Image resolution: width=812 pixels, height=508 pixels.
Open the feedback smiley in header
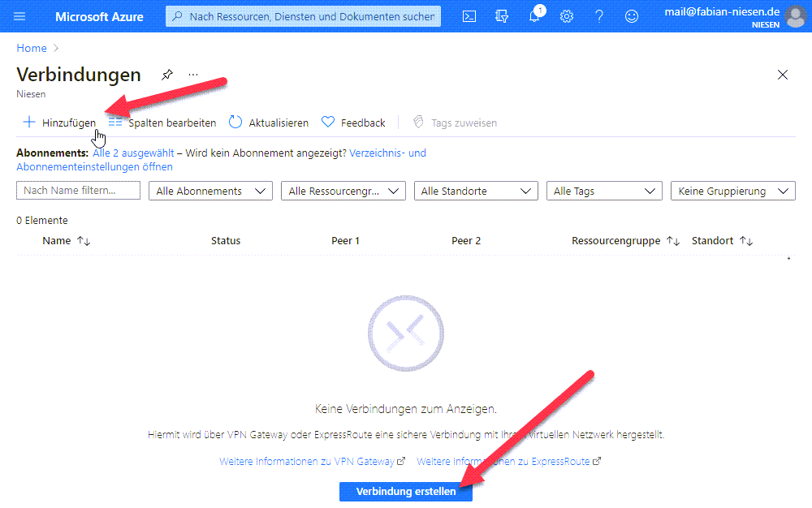(x=631, y=16)
